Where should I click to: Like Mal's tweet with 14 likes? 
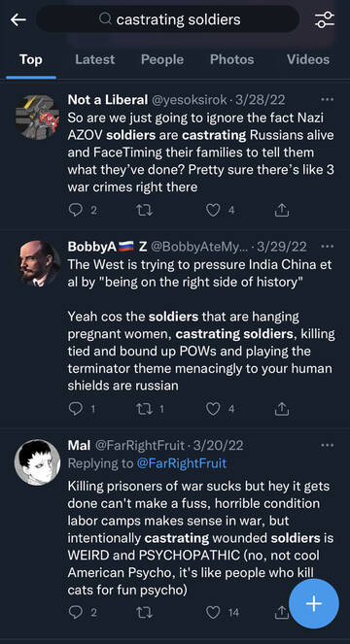coord(213,613)
